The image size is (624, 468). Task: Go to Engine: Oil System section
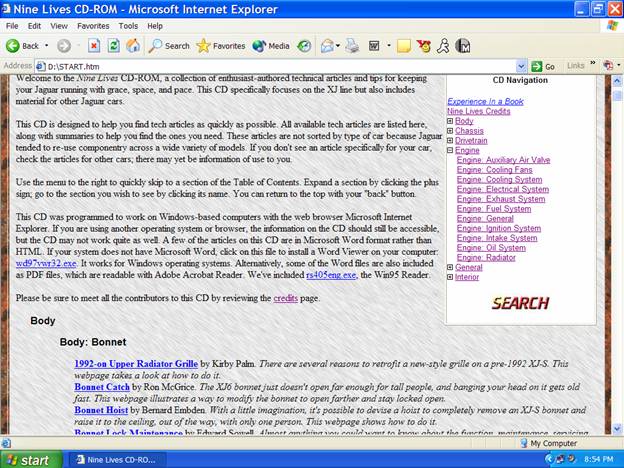pyautogui.click(x=491, y=248)
